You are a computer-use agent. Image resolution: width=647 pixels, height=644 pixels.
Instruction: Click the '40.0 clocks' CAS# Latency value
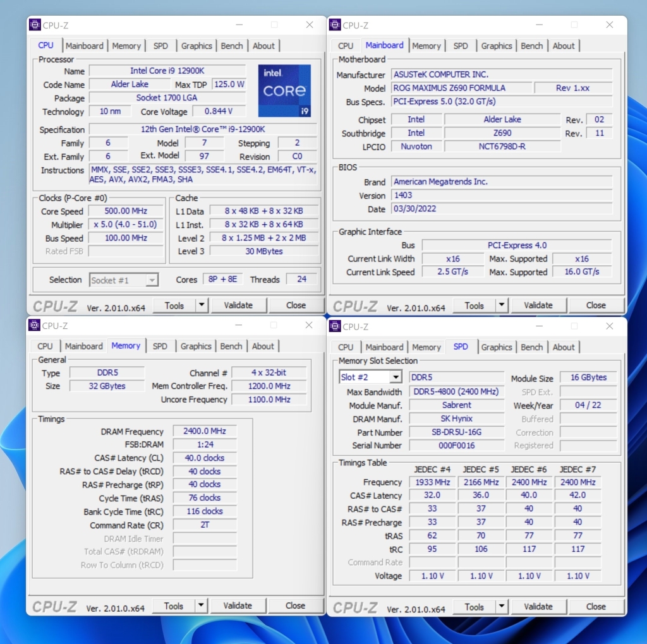tap(205, 458)
